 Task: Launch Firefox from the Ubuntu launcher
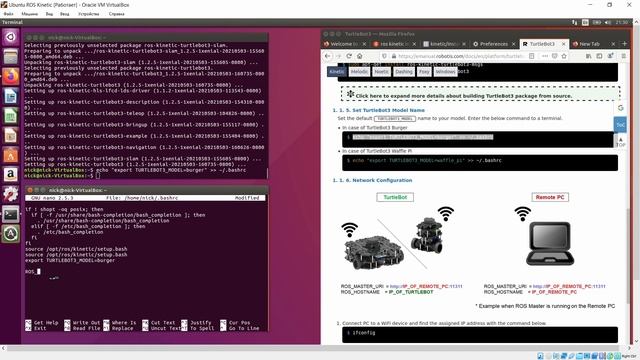[x=11, y=76]
